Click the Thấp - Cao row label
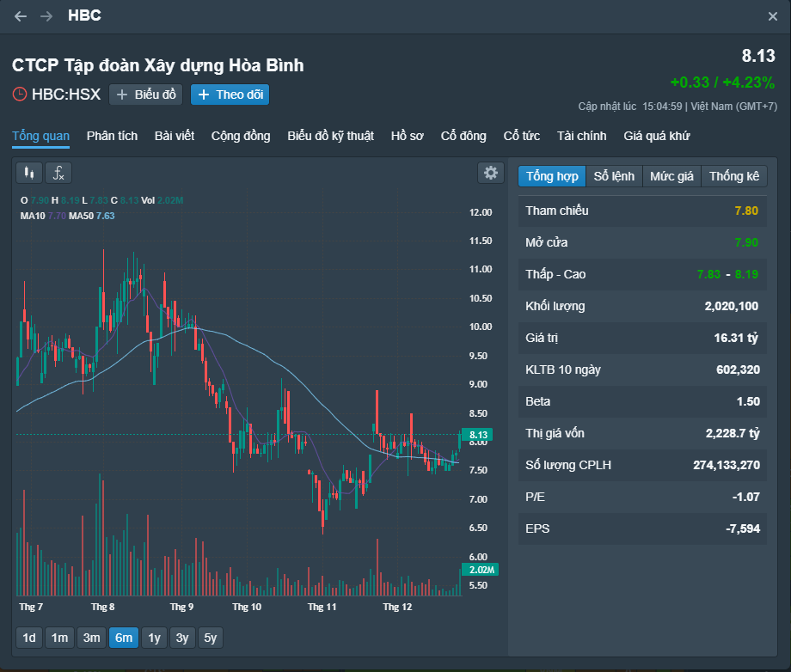This screenshot has height=672, width=791. click(555, 274)
